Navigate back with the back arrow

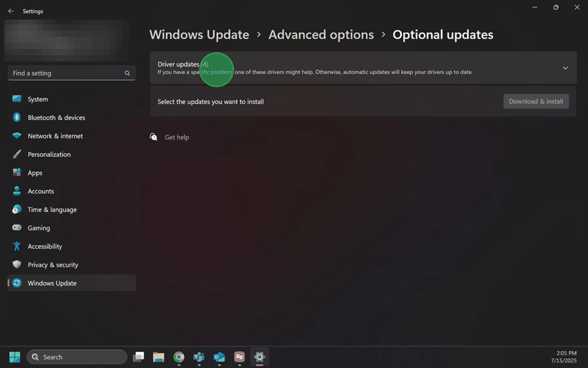click(10, 11)
